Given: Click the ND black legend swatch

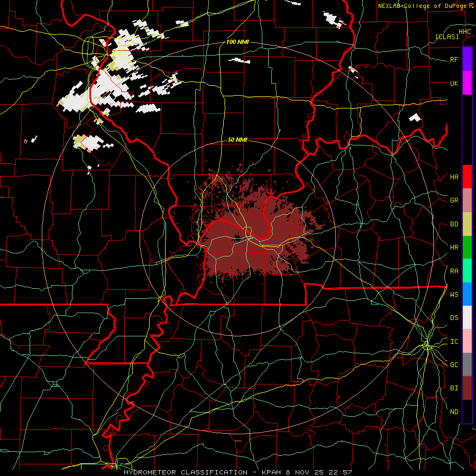Looking at the screenshot, I should click(x=467, y=411).
